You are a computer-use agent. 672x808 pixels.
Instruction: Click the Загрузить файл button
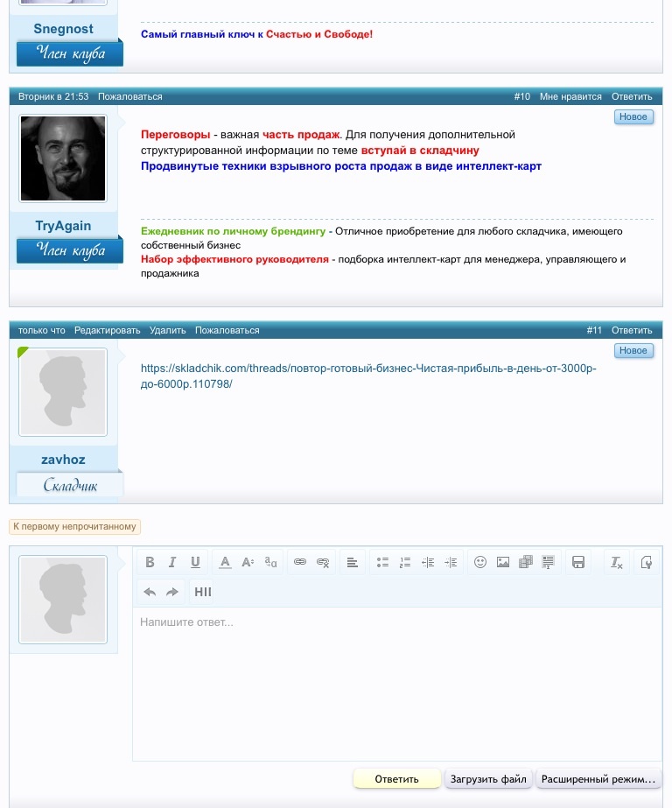pyautogui.click(x=488, y=779)
